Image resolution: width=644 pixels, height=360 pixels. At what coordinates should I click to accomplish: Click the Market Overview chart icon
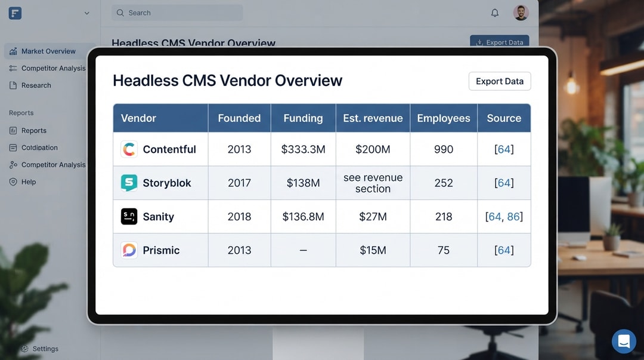click(x=13, y=51)
